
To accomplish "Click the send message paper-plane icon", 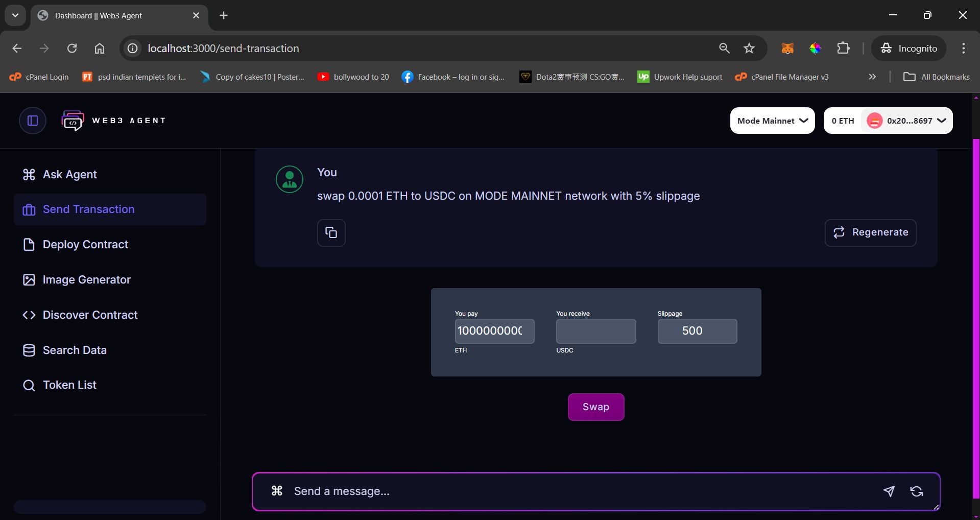I will [x=889, y=491].
